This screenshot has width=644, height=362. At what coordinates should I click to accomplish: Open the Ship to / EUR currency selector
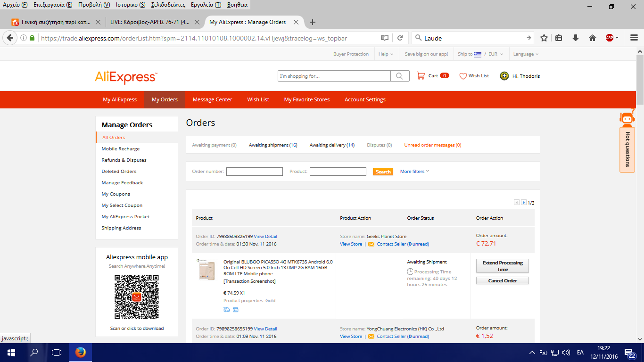pos(480,54)
